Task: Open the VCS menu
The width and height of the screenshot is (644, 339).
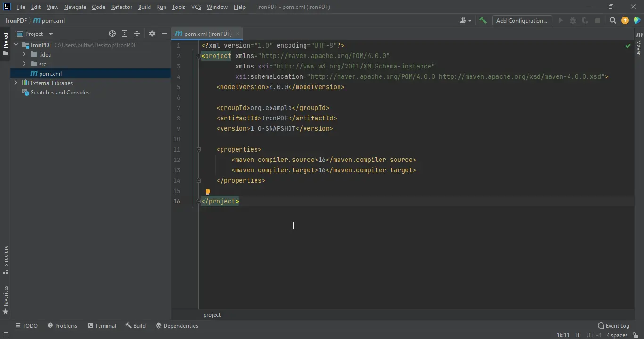Action: [x=196, y=7]
